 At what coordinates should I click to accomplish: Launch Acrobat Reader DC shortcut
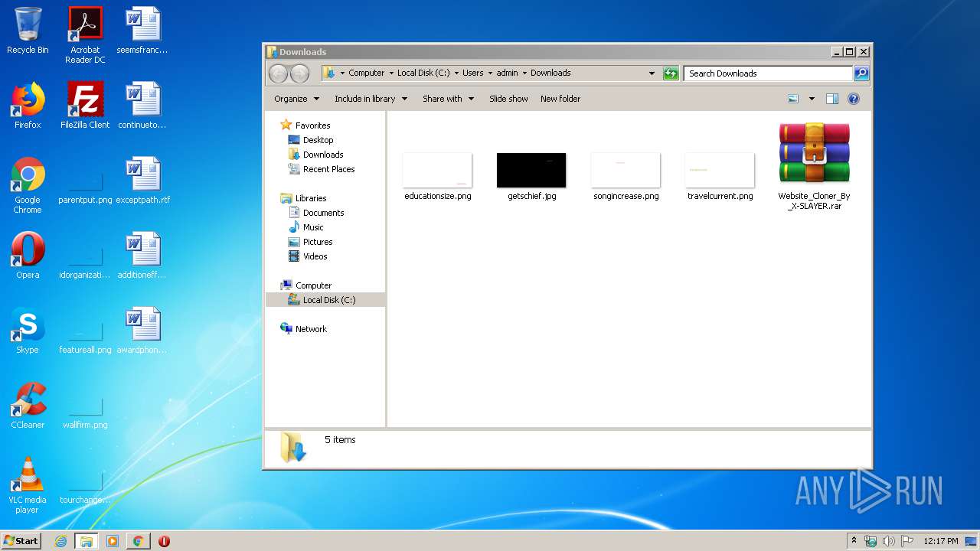click(x=85, y=34)
